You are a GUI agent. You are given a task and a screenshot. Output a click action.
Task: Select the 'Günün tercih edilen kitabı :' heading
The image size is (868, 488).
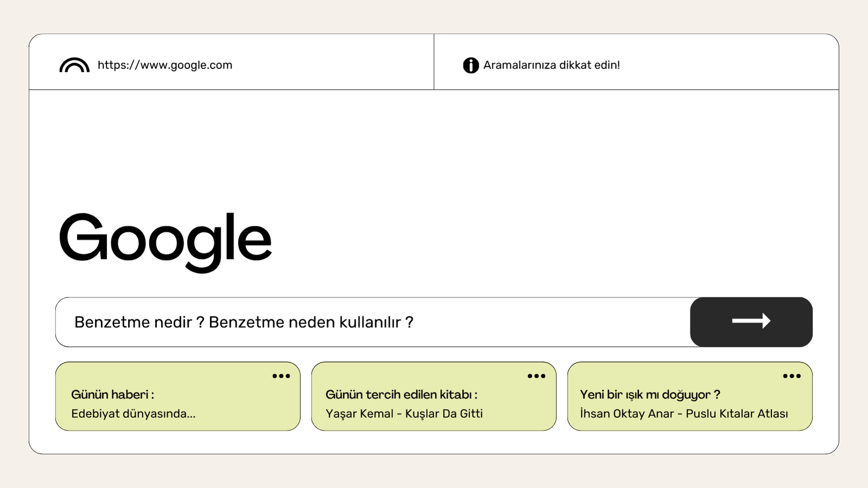(401, 395)
